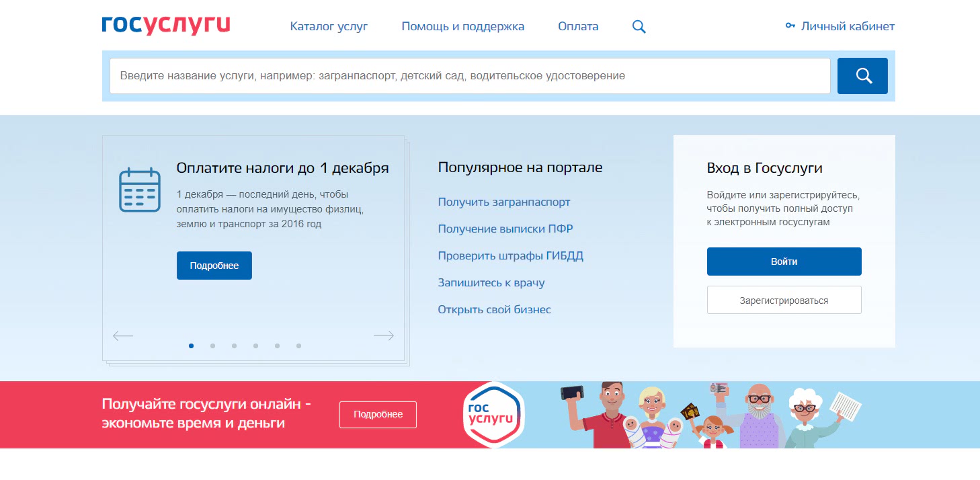Go to previous slide with left arrow
Screen dimensions: 980x480
click(123, 335)
